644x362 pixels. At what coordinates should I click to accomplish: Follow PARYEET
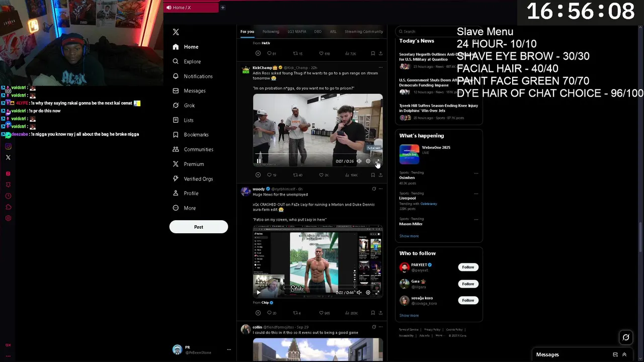click(x=468, y=267)
